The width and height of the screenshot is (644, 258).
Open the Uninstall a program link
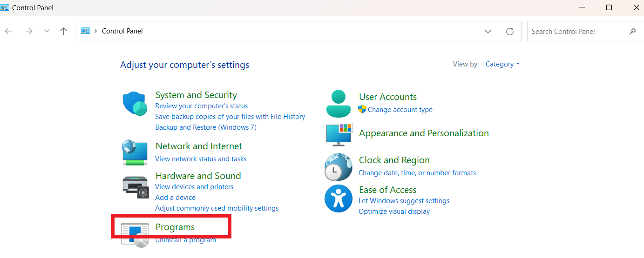[185, 240]
